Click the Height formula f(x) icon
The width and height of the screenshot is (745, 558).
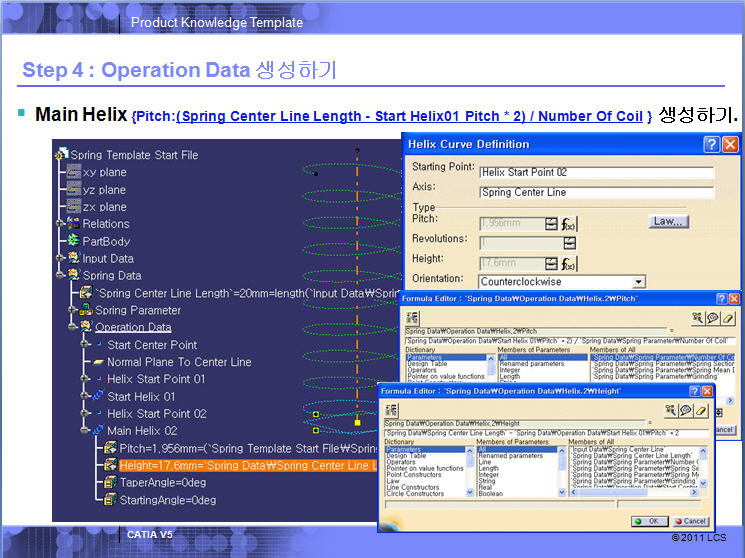click(x=569, y=265)
